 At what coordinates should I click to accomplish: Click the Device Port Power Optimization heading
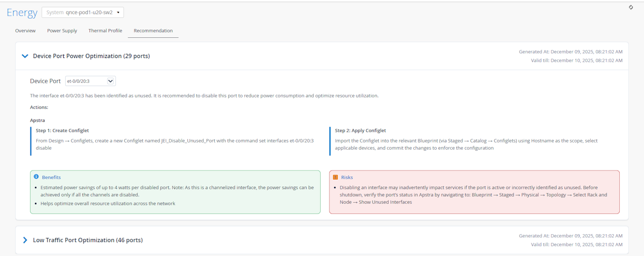pos(91,56)
